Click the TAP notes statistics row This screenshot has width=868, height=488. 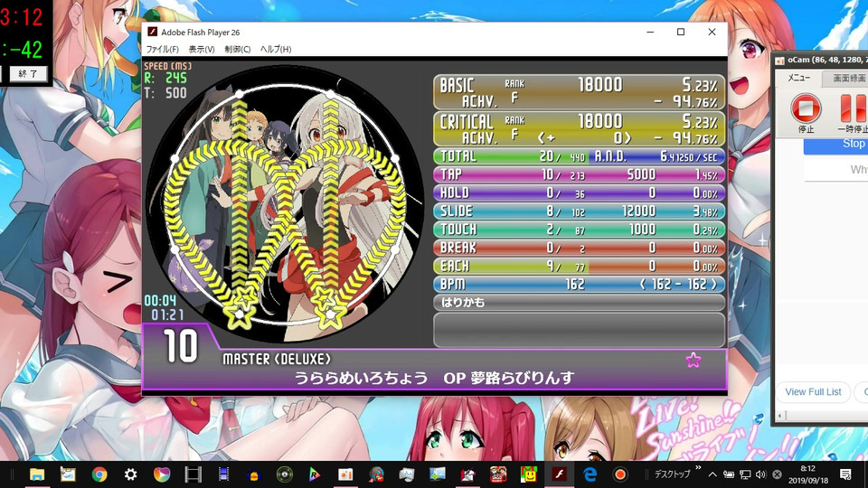579,174
